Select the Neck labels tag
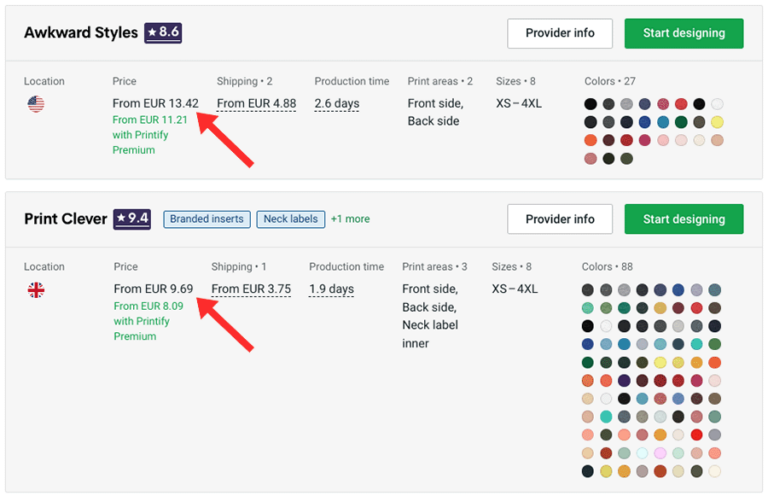768x496 pixels. tap(290, 219)
